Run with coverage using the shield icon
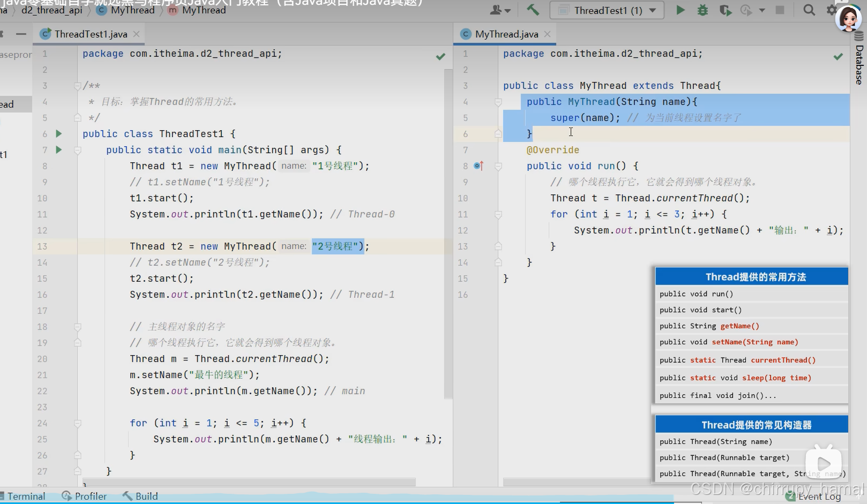The width and height of the screenshot is (867, 504). coord(725,10)
